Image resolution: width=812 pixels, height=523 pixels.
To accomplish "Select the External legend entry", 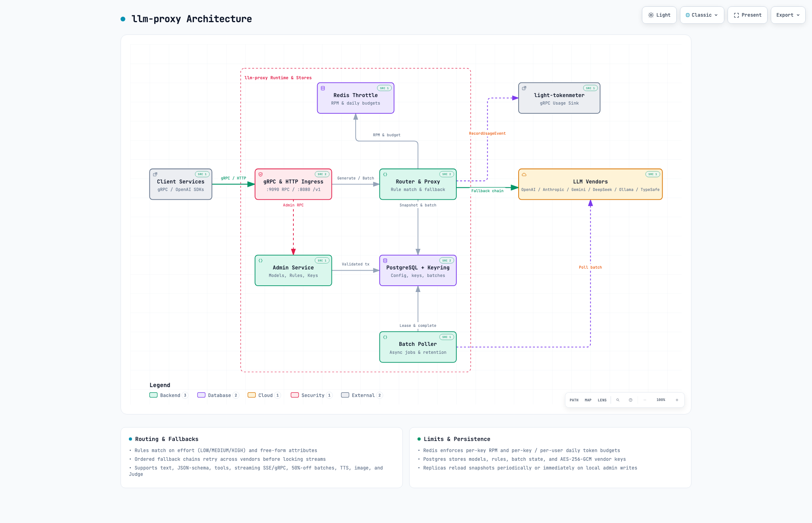I will (x=362, y=395).
